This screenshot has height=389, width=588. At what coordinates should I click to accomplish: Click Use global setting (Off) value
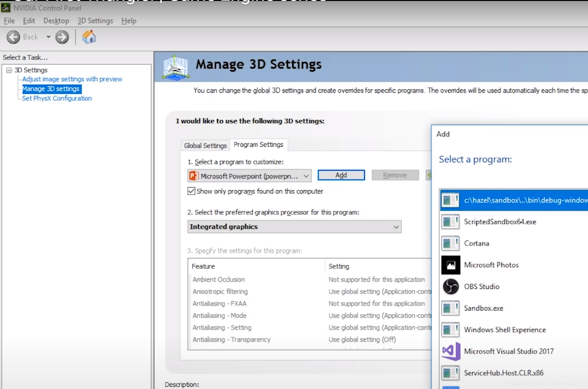pyautogui.click(x=362, y=340)
